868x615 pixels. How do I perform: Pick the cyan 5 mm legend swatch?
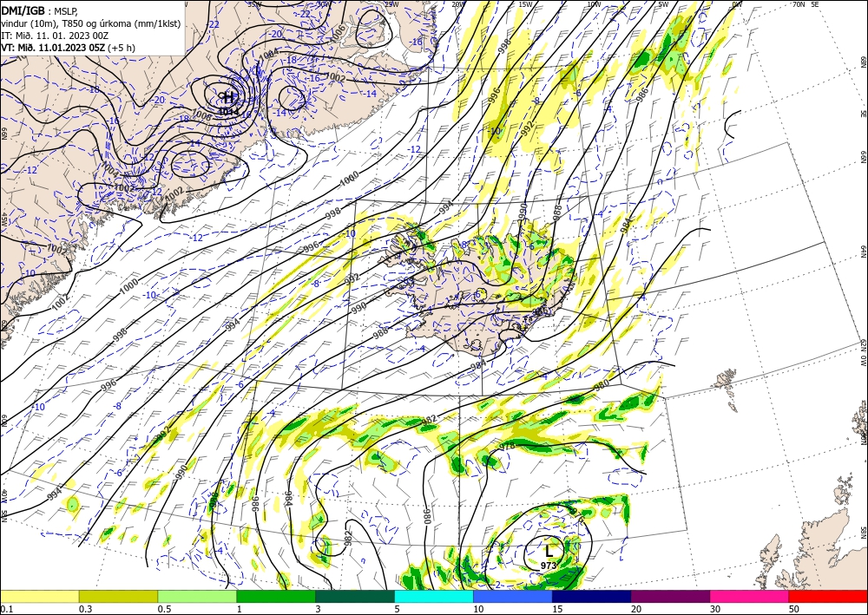tap(434, 596)
